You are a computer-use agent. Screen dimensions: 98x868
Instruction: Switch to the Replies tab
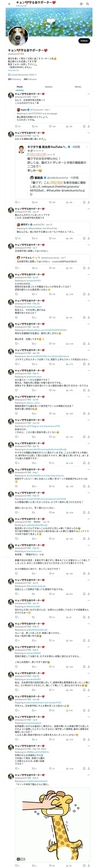pyautogui.click(x=49, y=87)
